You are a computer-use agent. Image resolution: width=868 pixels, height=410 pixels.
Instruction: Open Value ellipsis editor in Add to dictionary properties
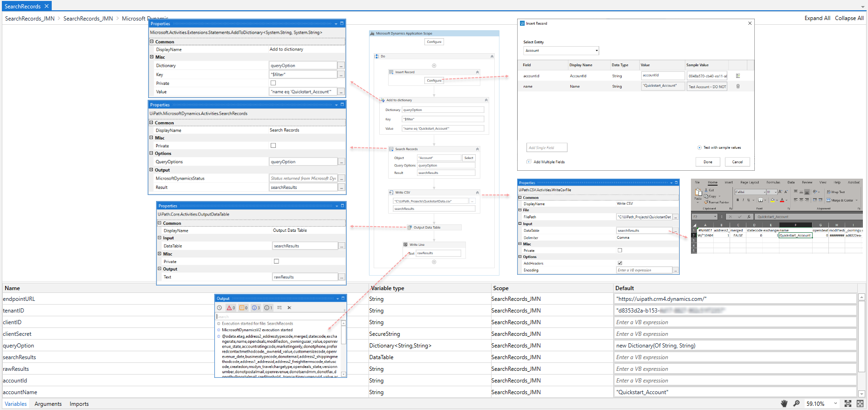341,92
